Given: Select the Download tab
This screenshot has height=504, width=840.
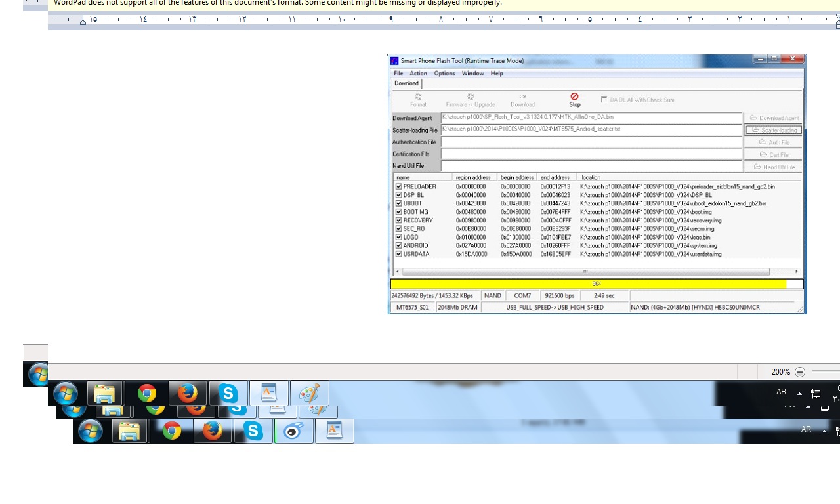Looking at the screenshot, I should [x=406, y=83].
